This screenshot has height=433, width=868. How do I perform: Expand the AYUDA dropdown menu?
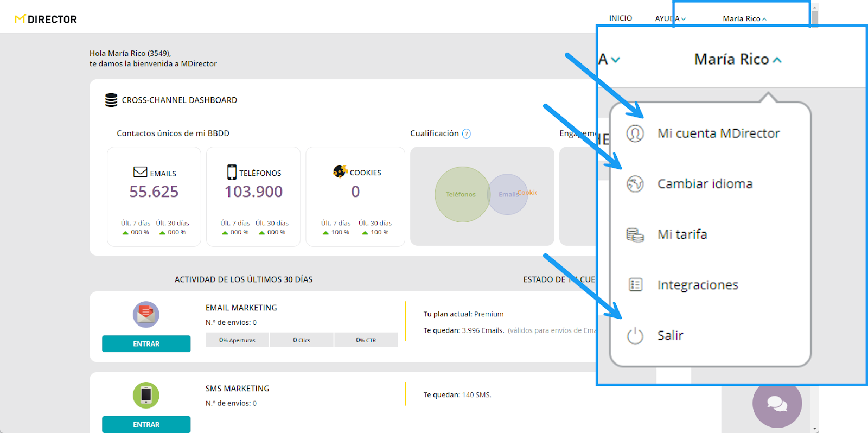pyautogui.click(x=670, y=18)
